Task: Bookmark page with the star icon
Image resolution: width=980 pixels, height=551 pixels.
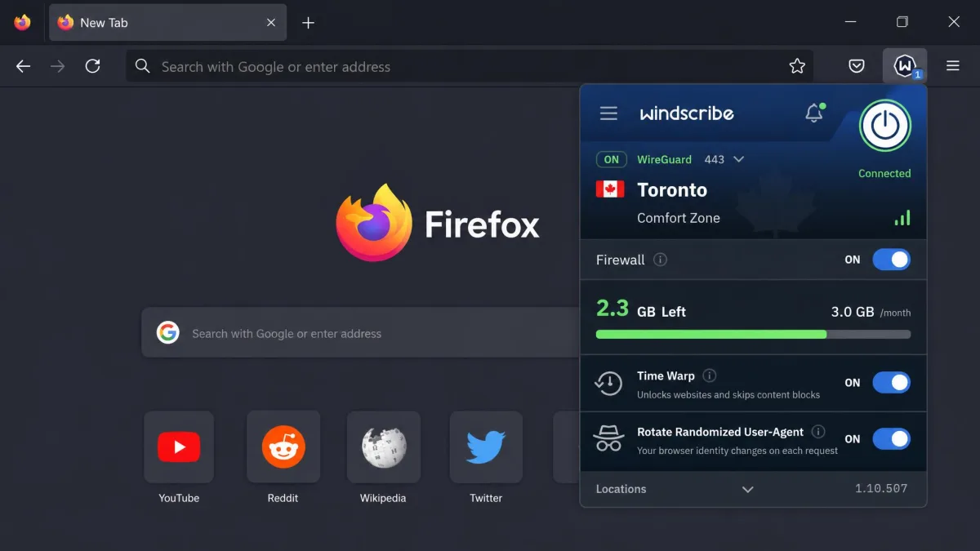Action: pyautogui.click(x=797, y=66)
